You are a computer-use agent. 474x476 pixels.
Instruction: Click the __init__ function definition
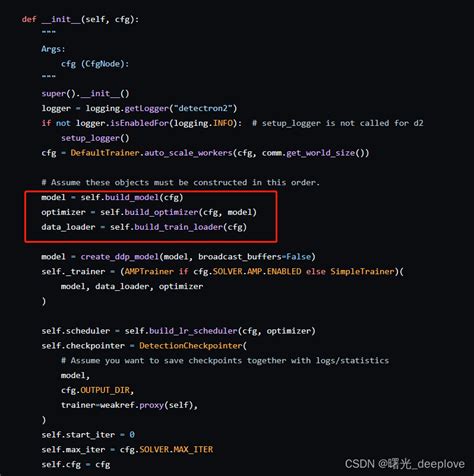(x=61, y=19)
